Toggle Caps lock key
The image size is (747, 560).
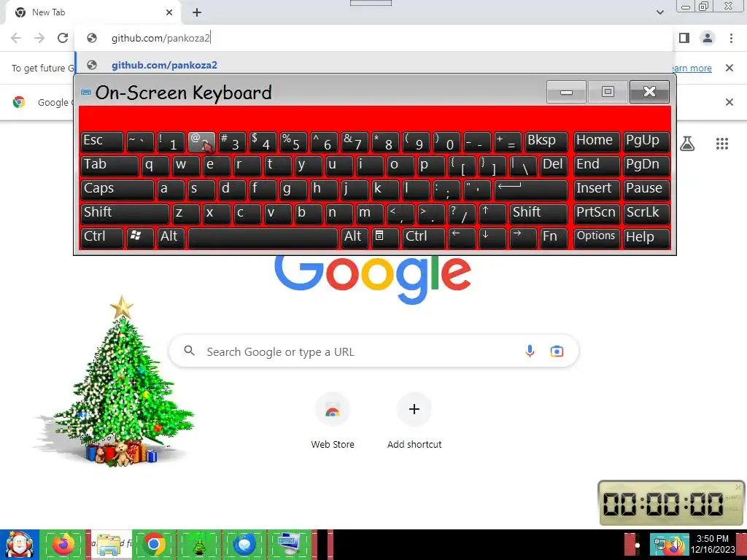point(117,190)
